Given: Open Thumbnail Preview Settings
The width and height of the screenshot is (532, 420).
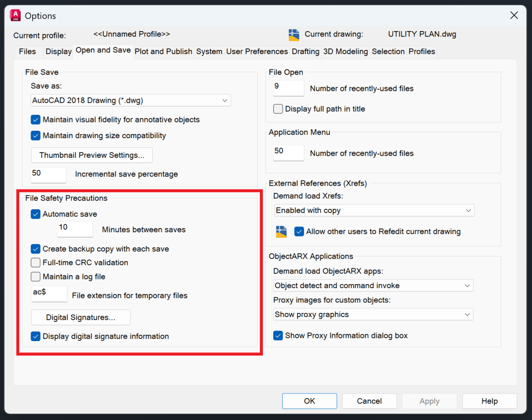Looking at the screenshot, I should tap(91, 155).
